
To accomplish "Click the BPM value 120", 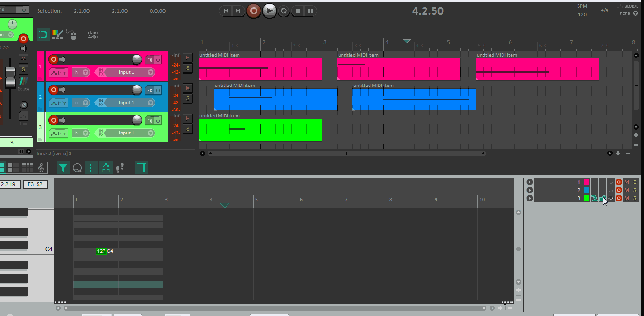I will 582,15.
